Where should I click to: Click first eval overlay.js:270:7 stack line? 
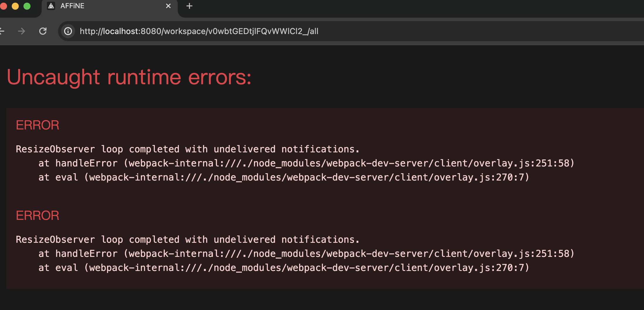coord(284,177)
